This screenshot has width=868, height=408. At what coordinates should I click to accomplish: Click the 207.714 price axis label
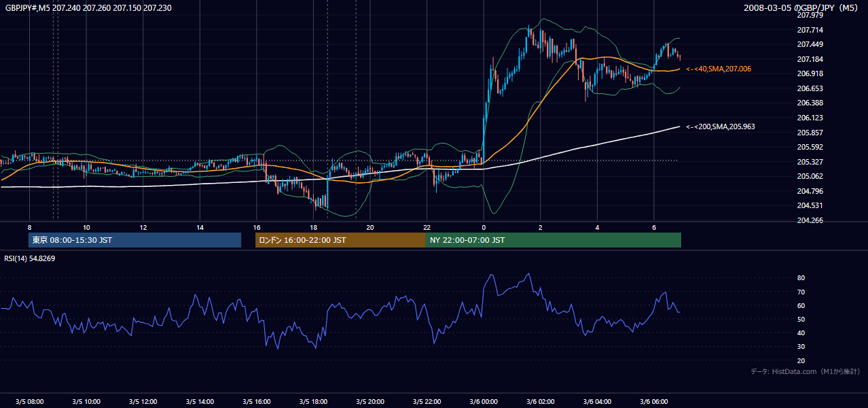click(x=810, y=30)
